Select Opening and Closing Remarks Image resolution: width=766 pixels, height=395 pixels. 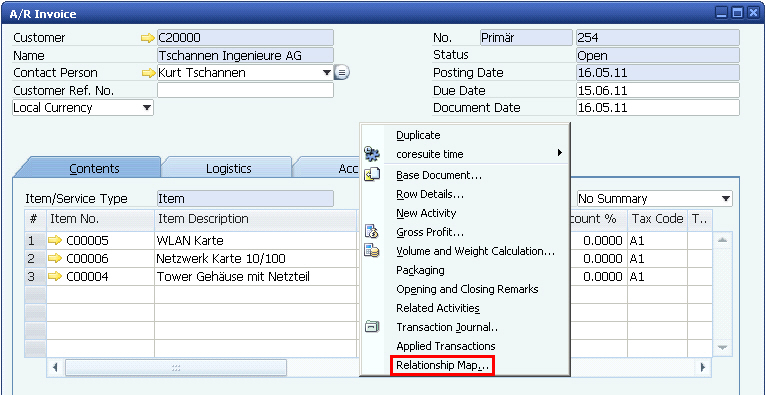coord(467,289)
